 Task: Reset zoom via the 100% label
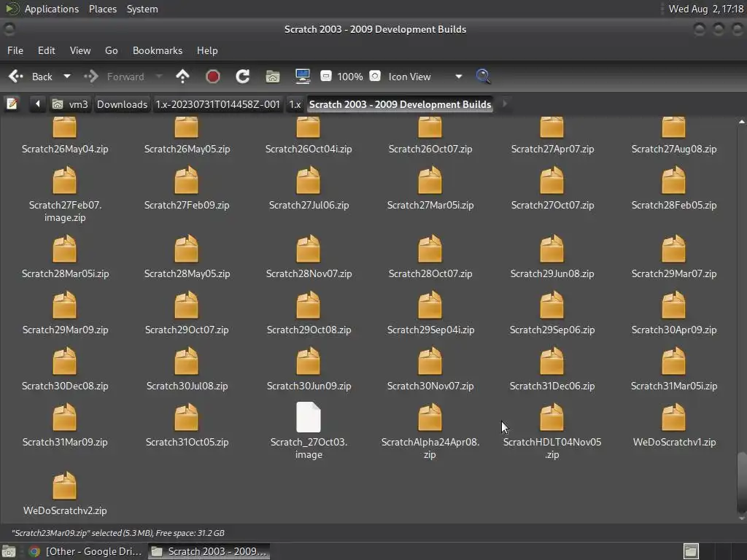tap(350, 77)
